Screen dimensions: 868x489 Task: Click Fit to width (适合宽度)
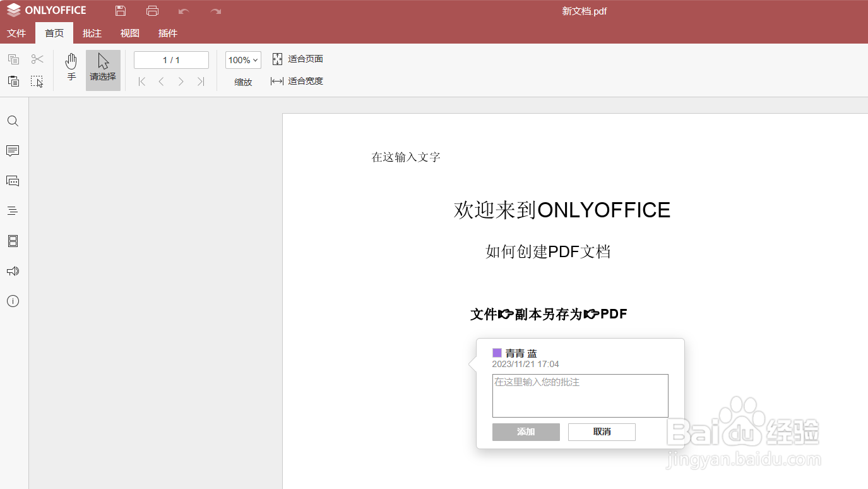[297, 81]
